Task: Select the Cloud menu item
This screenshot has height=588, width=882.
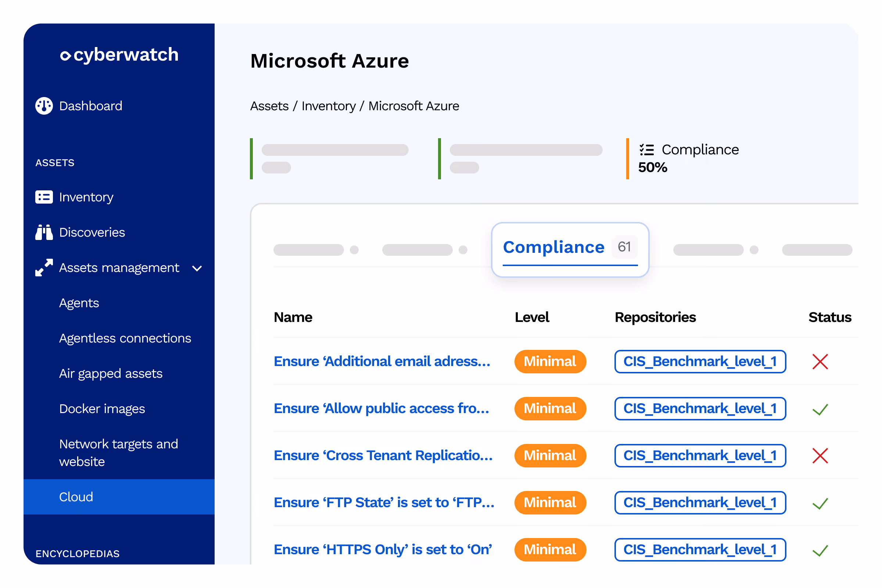Action: point(119,497)
